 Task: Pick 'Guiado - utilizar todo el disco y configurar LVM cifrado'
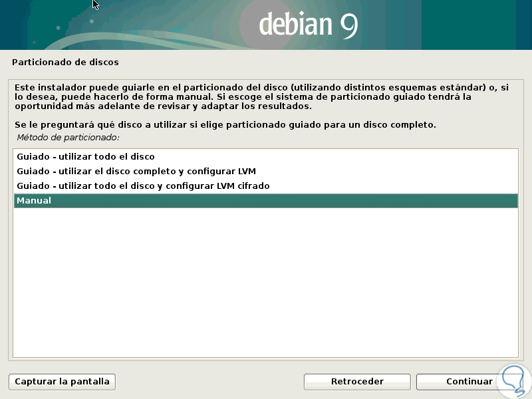tap(265, 186)
